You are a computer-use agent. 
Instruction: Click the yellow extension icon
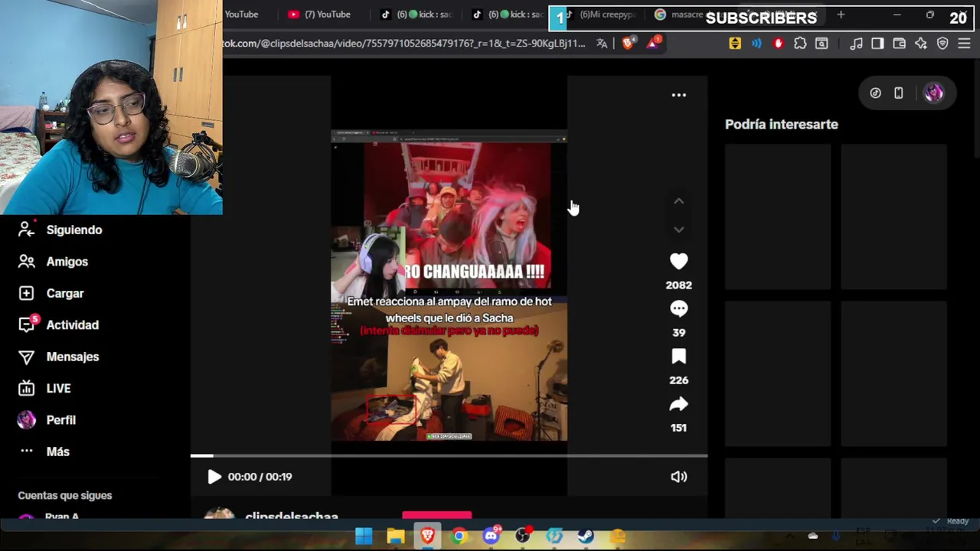tap(735, 44)
